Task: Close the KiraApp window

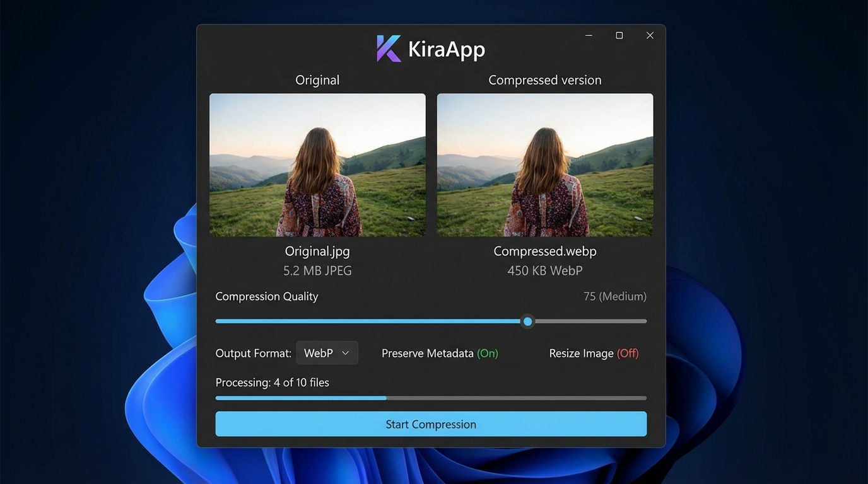Action: tap(650, 36)
